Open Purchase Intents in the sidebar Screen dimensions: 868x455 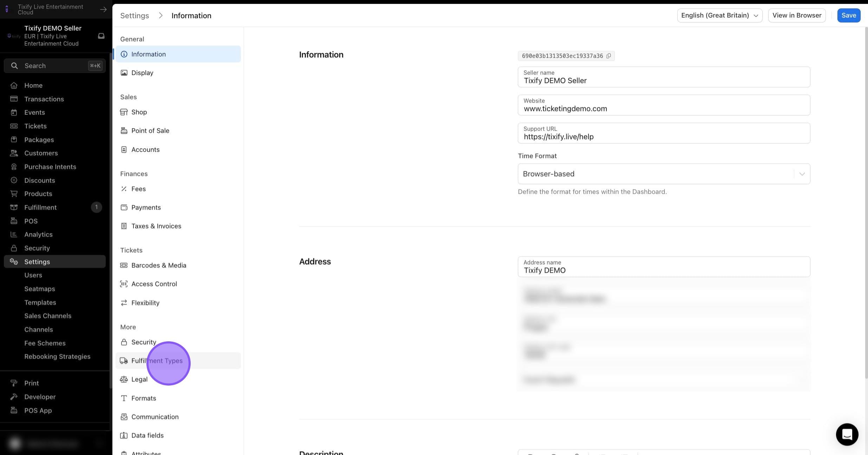pos(54,167)
